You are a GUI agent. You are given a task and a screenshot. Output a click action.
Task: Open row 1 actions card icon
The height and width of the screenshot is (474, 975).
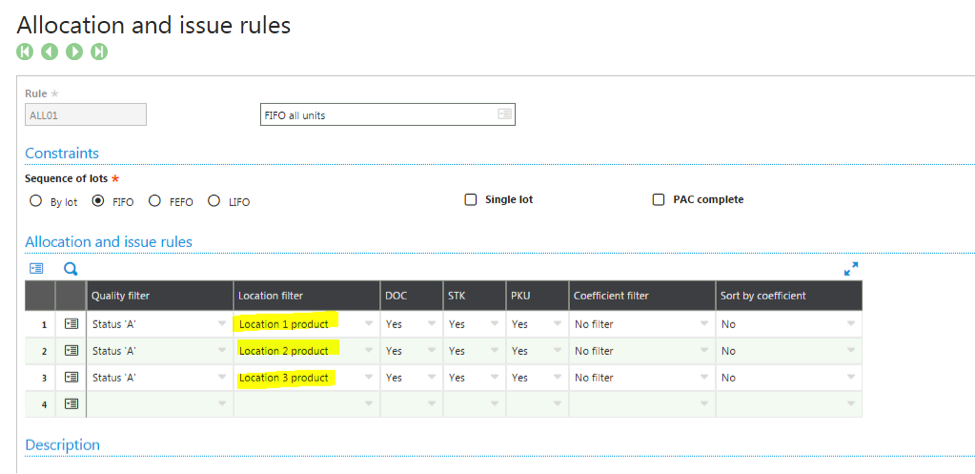click(71, 323)
